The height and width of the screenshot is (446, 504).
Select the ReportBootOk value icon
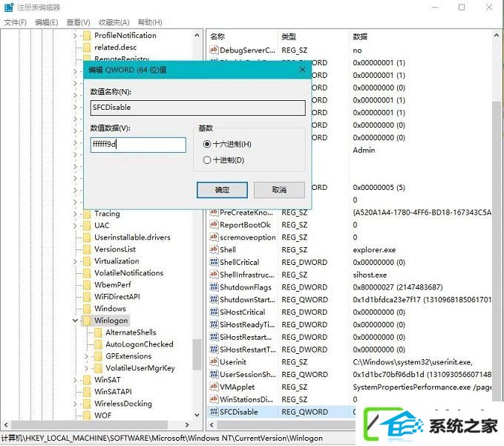point(214,225)
